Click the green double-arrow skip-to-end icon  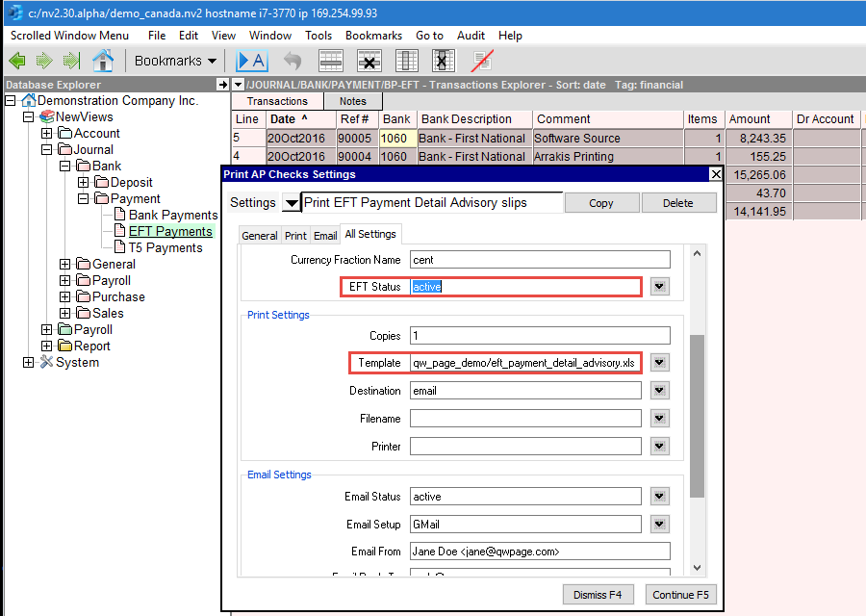pos(70,61)
